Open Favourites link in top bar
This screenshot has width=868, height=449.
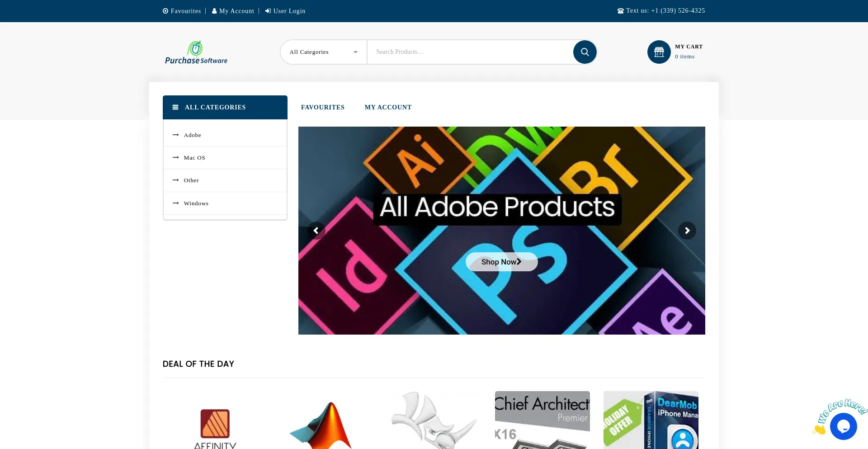click(185, 11)
